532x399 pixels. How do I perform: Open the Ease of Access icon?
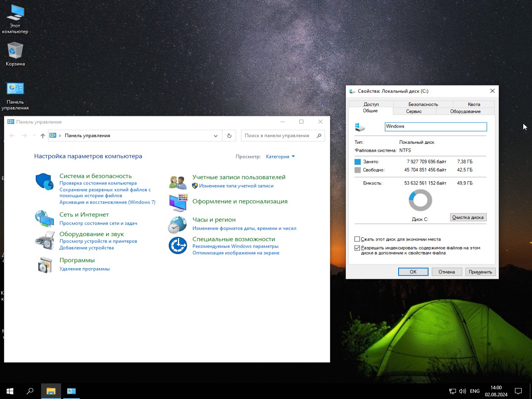pos(178,246)
